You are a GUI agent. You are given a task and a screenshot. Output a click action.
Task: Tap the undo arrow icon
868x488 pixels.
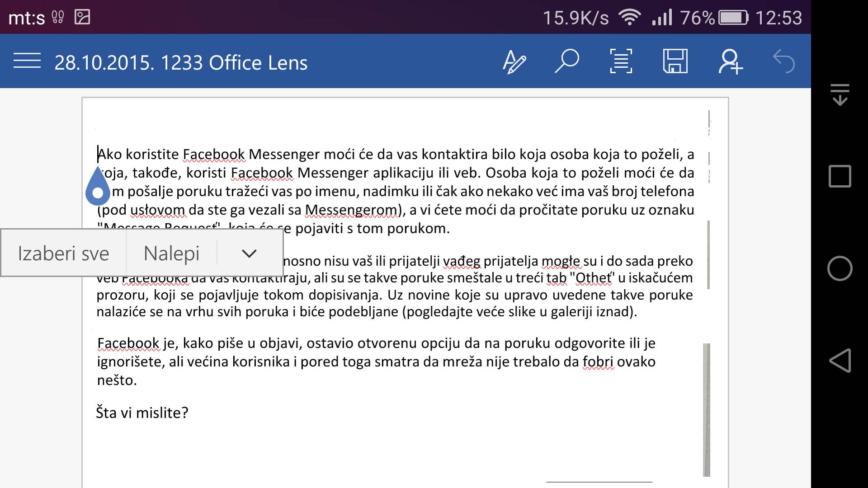(784, 61)
